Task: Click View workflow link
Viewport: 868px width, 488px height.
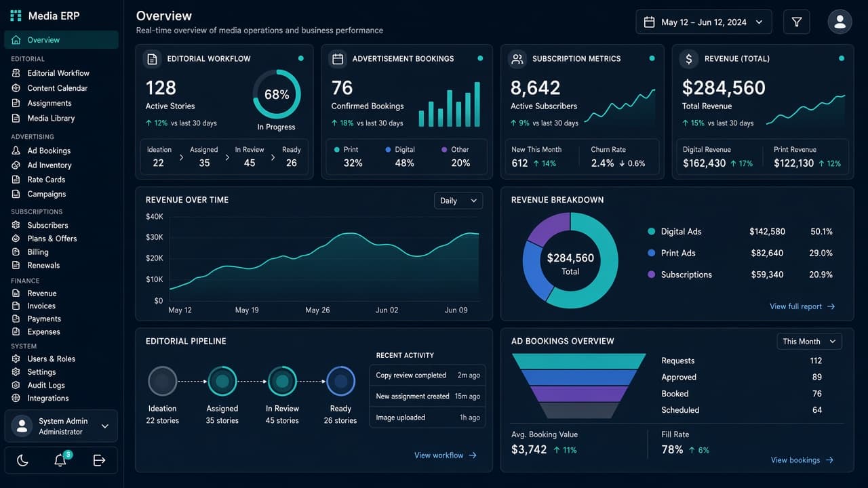Action: pyautogui.click(x=446, y=455)
